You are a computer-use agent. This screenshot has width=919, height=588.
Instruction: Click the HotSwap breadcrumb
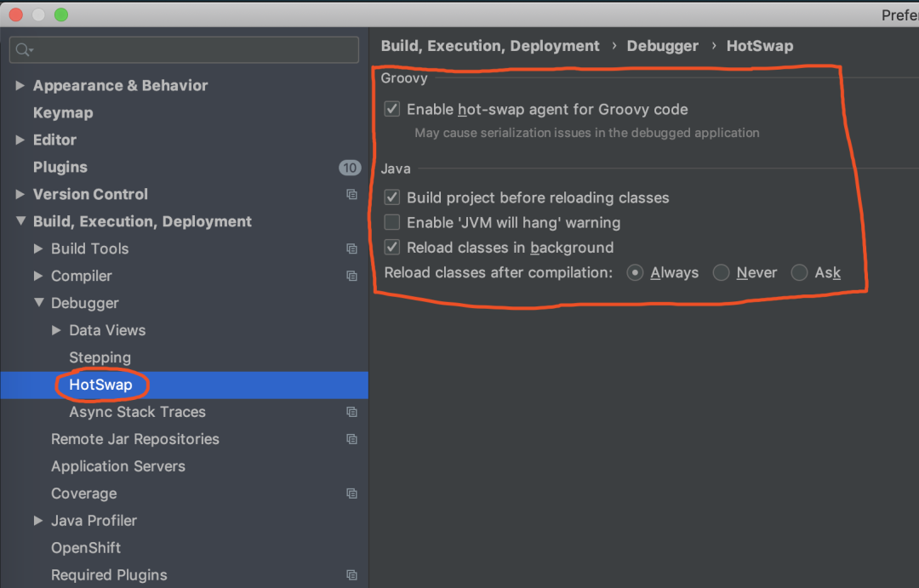[760, 46]
